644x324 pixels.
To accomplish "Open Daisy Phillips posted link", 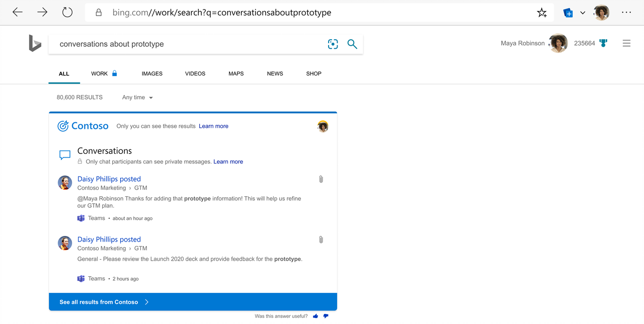I will [x=109, y=179].
